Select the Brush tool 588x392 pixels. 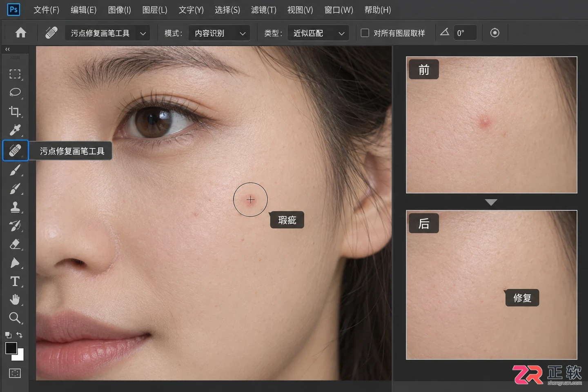click(15, 170)
